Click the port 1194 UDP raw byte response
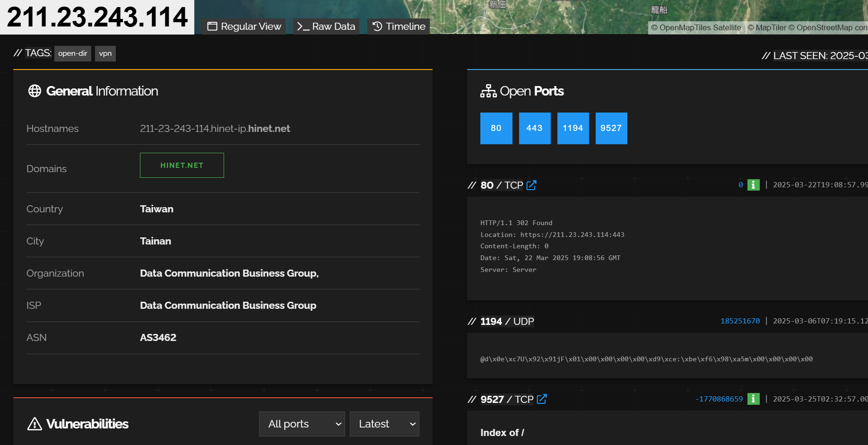Viewport: 868px width, 445px height. (646, 359)
